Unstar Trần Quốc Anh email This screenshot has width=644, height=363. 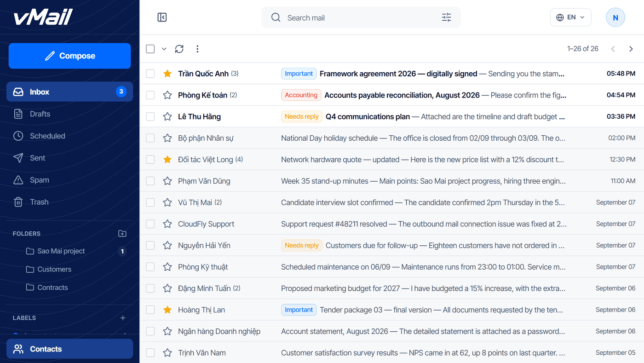pos(167,74)
